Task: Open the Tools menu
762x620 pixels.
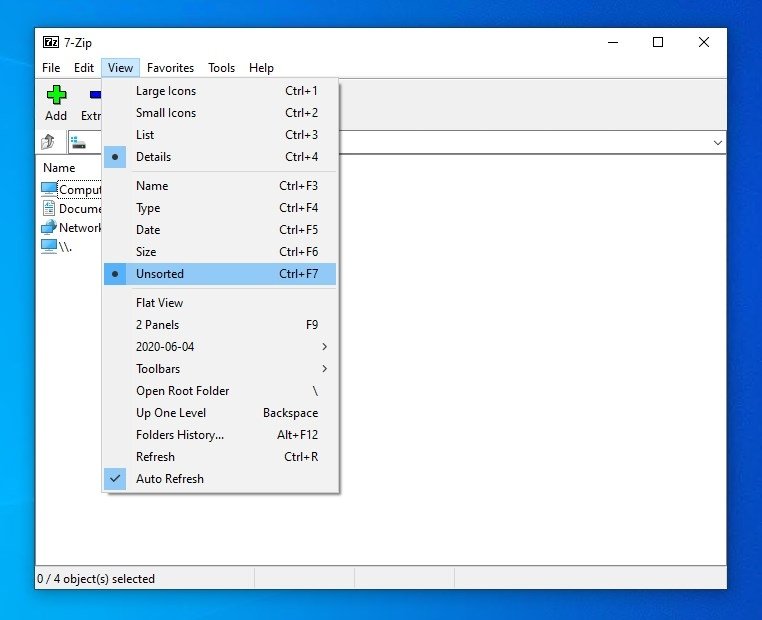Action: click(x=222, y=68)
